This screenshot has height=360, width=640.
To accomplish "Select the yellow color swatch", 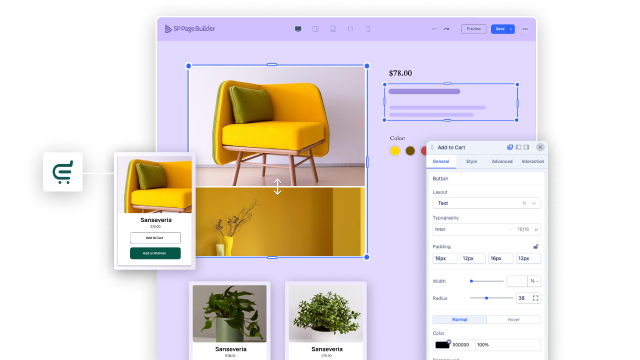I will 395,151.
